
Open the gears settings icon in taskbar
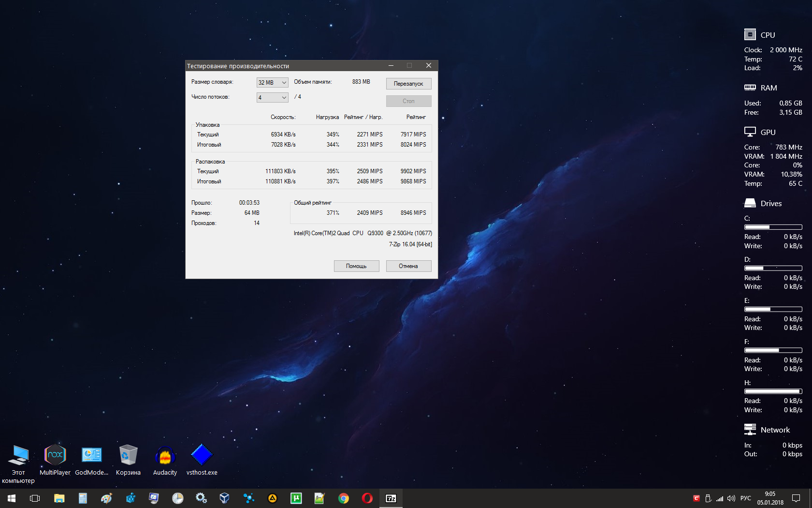click(201, 498)
